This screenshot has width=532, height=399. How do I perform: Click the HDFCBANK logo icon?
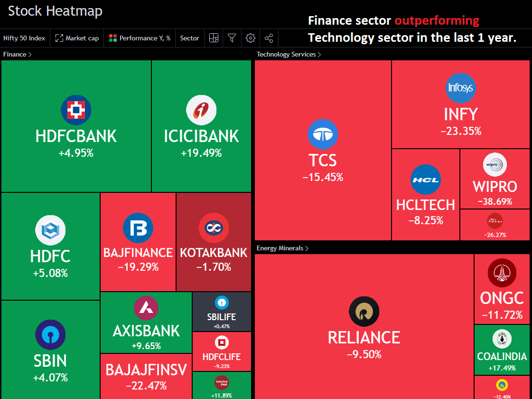[x=75, y=110]
